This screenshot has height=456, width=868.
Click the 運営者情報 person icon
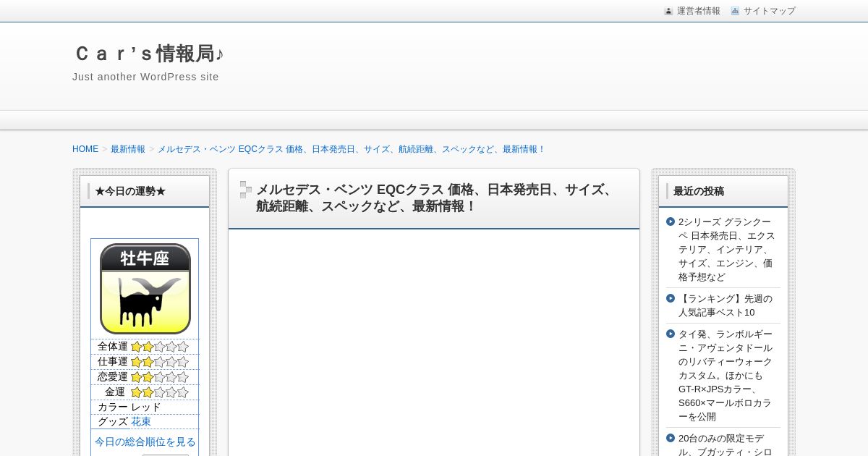click(x=668, y=11)
